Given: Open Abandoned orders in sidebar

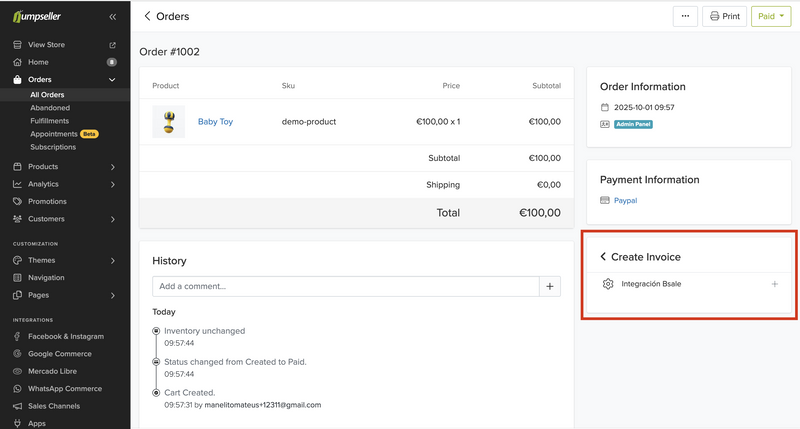Looking at the screenshot, I should [x=50, y=108].
